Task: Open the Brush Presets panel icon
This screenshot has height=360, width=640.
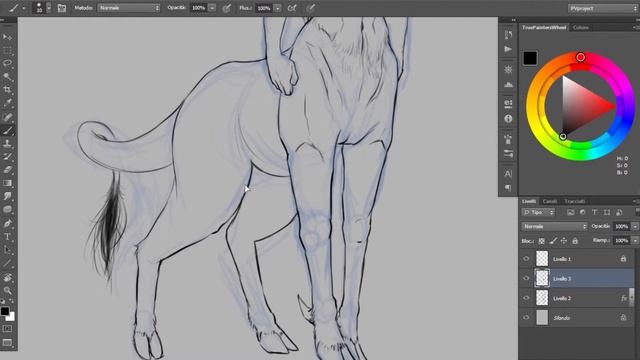Action: pyautogui.click(x=508, y=154)
